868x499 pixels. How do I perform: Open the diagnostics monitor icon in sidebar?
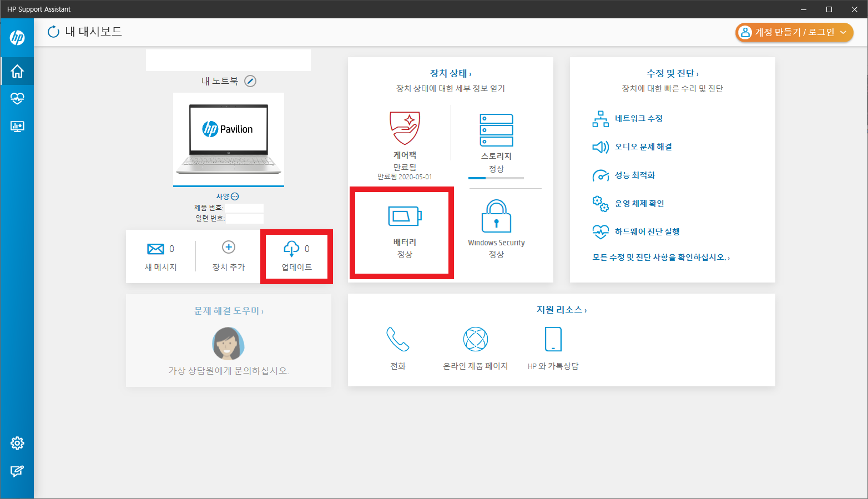[x=17, y=127]
